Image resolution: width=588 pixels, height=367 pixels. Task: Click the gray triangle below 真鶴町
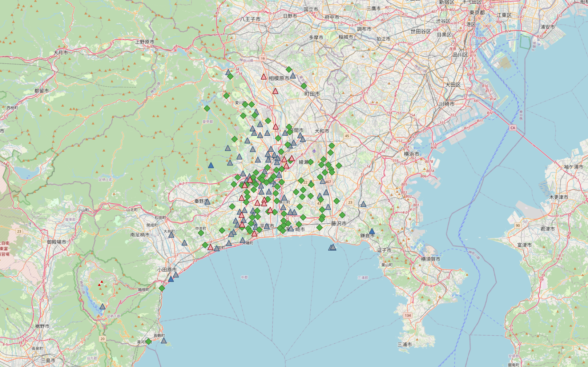point(164,341)
